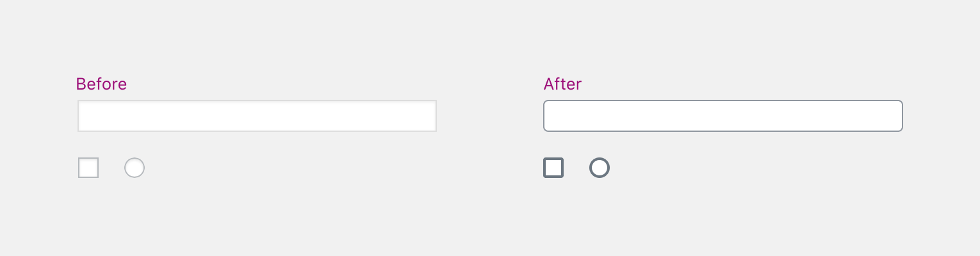Toggle the thick slate-bordered square checkbox
Screen dimensions: 980x256
coord(553,168)
